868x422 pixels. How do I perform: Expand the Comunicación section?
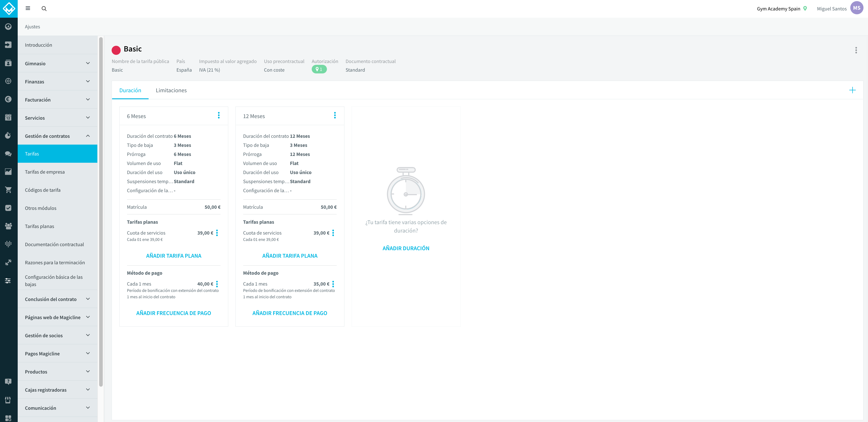click(x=57, y=408)
